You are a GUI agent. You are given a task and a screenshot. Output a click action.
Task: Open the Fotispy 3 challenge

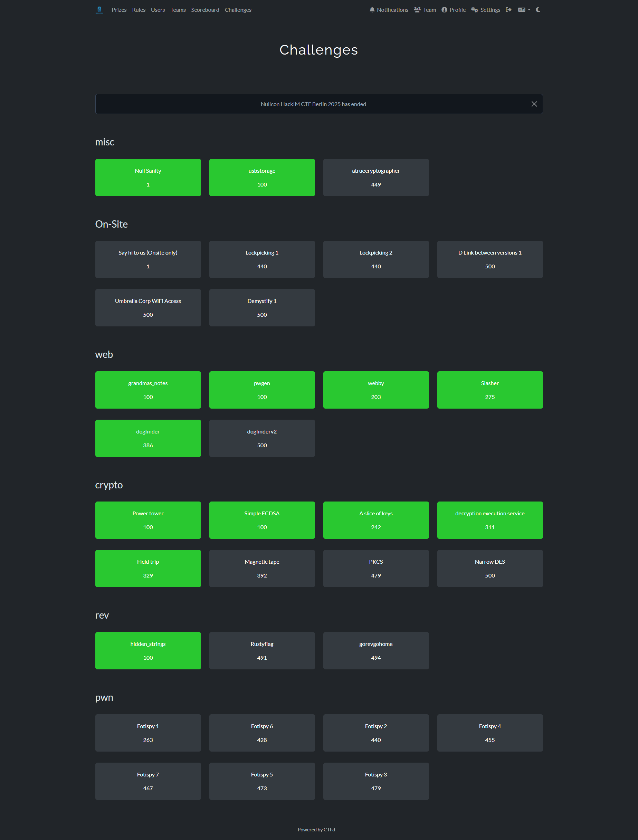[x=376, y=781]
